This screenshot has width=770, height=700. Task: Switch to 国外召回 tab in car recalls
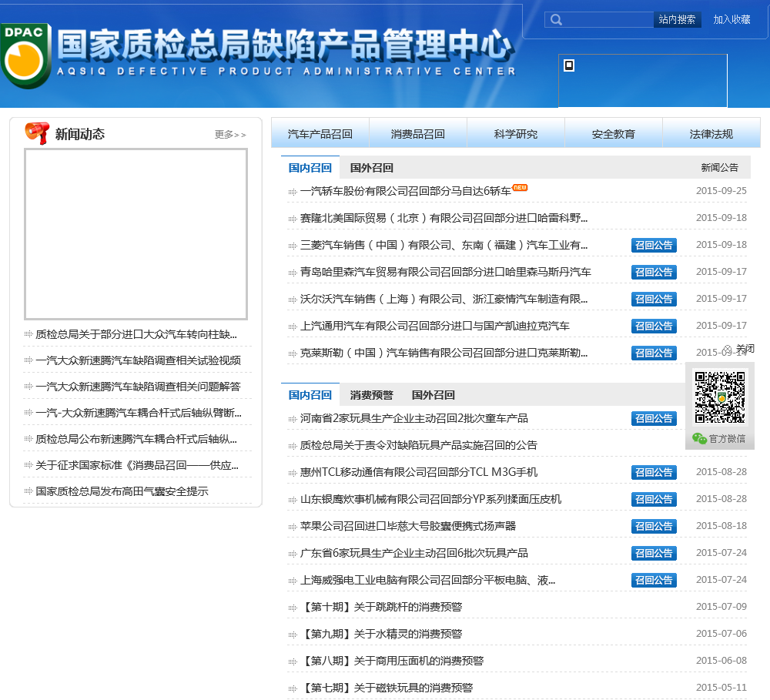tap(372, 168)
